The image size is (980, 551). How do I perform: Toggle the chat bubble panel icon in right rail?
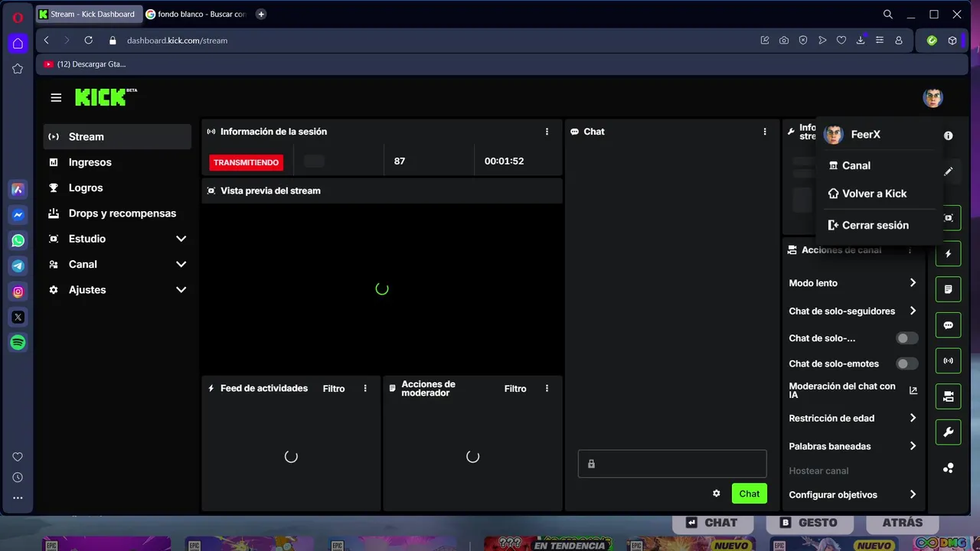pyautogui.click(x=949, y=325)
